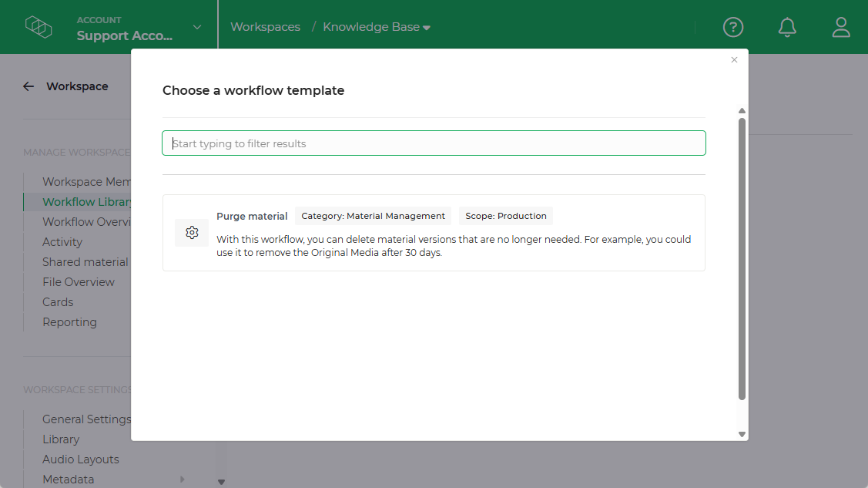Go back with the Workspace arrow icon
868x488 pixels.
pyautogui.click(x=28, y=86)
